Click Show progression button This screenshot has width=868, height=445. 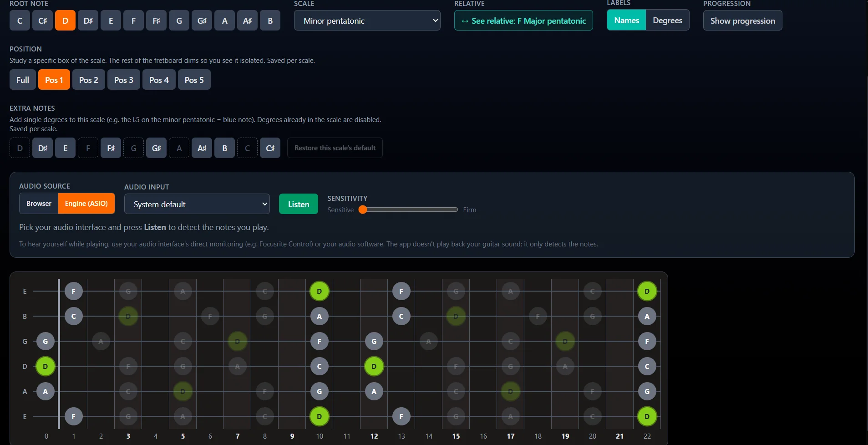coord(742,20)
